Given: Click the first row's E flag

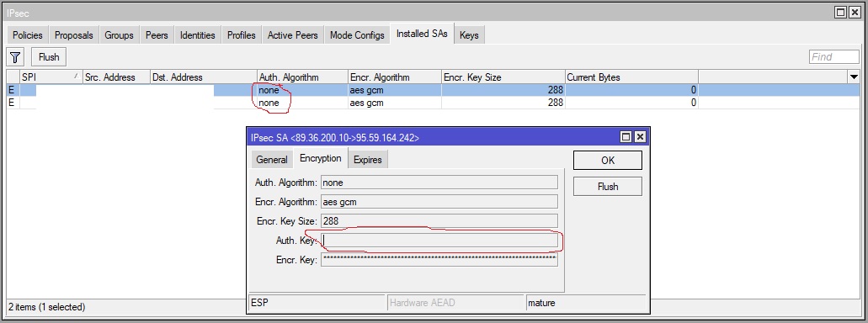Looking at the screenshot, I should (11, 90).
